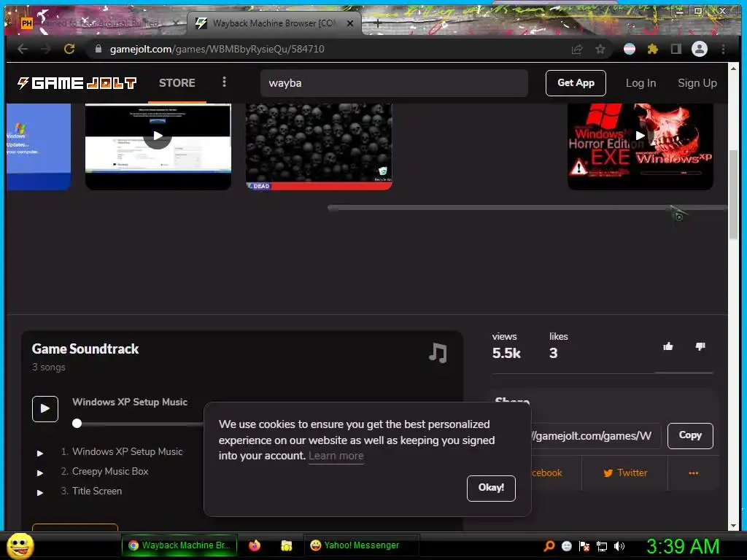Click the thumbs down dislike icon
Screen dimensions: 747x560
[700, 346]
